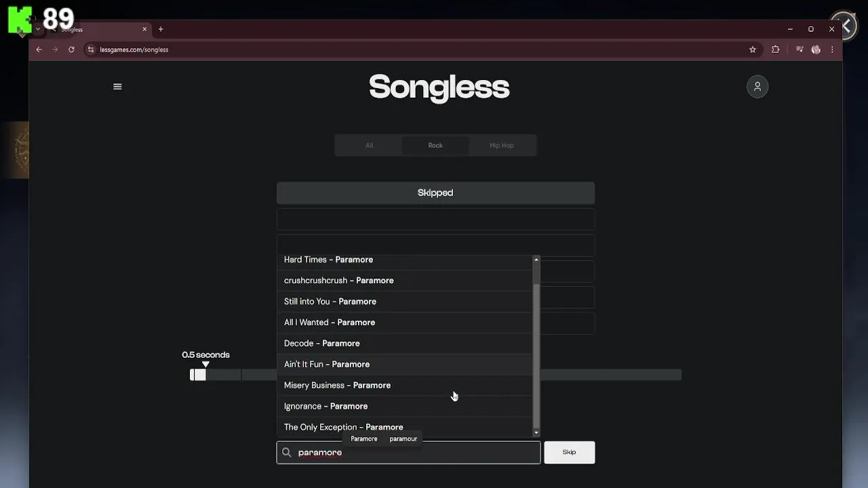Open a new browser tab
The height and width of the screenshot is (488, 868).
coord(161,29)
